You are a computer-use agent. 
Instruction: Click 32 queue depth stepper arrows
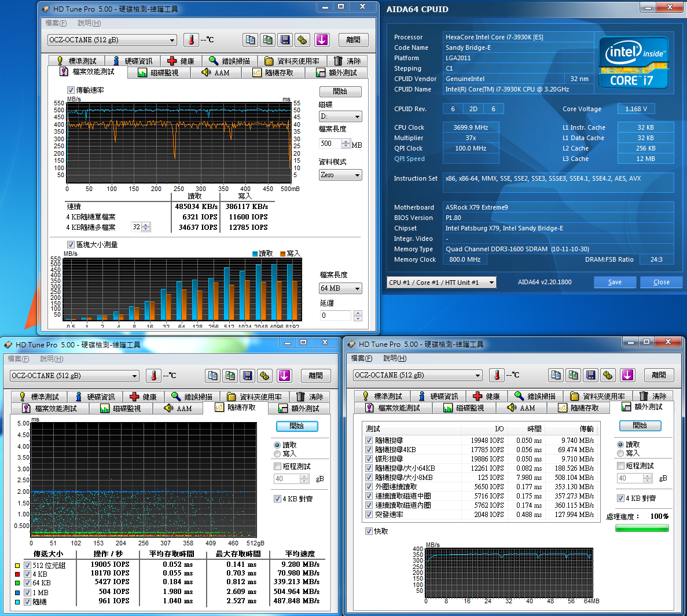pos(146,227)
